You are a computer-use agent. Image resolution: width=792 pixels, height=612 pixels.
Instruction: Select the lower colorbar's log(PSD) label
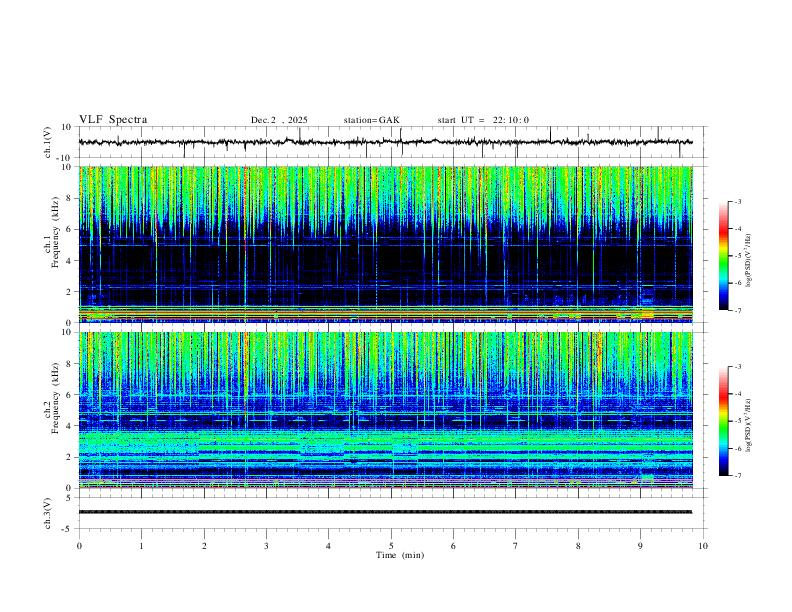748,425
